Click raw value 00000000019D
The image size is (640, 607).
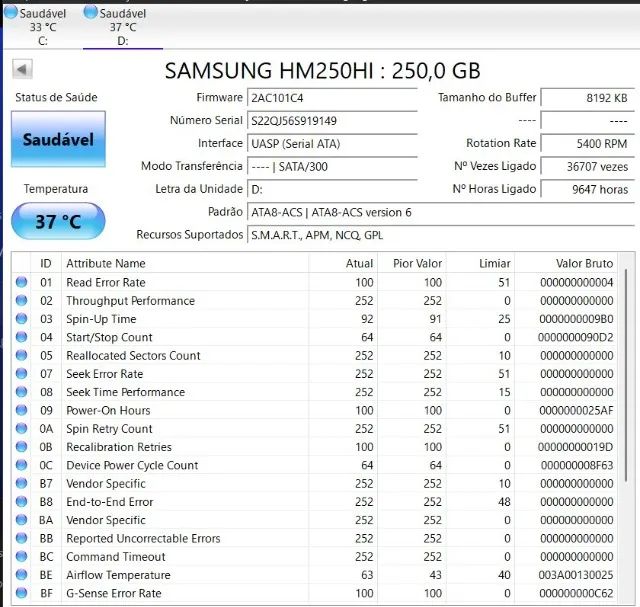[576, 447]
